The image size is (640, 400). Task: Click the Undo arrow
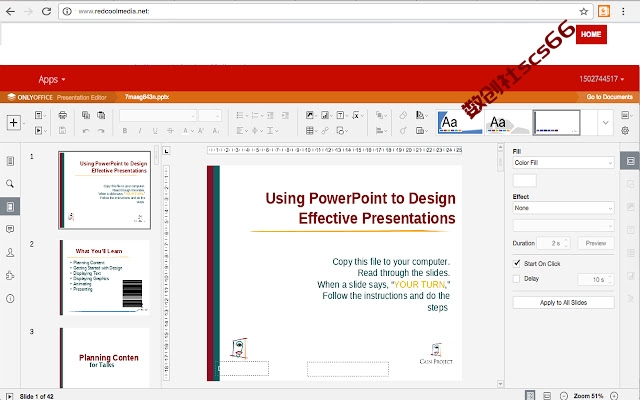click(86, 131)
